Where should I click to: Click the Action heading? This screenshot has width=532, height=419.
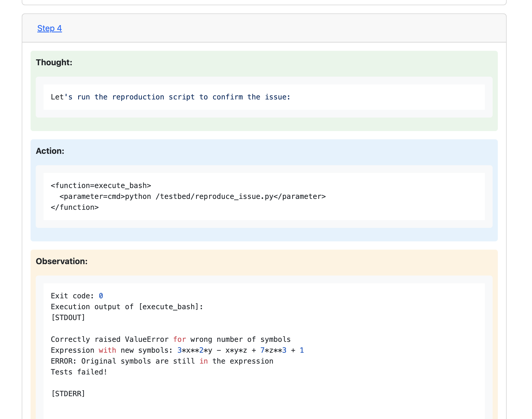pos(50,151)
